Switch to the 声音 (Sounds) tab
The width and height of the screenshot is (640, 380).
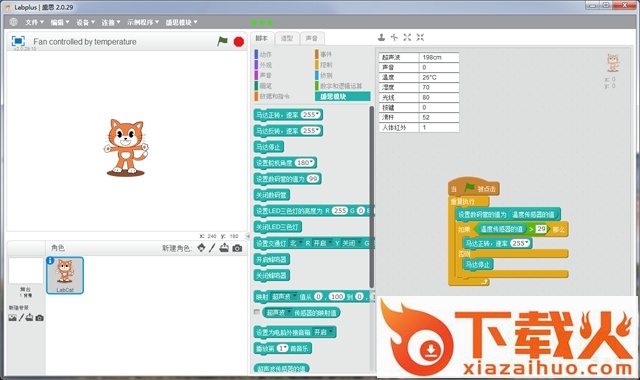click(312, 38)
